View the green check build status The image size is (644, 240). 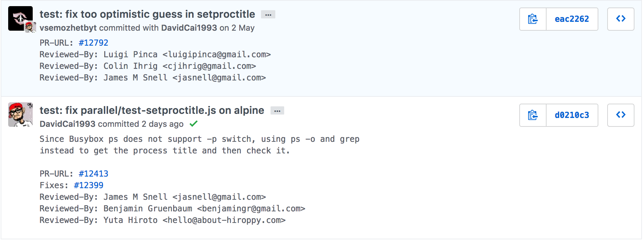pyautogui.click(x=194, y=124)
